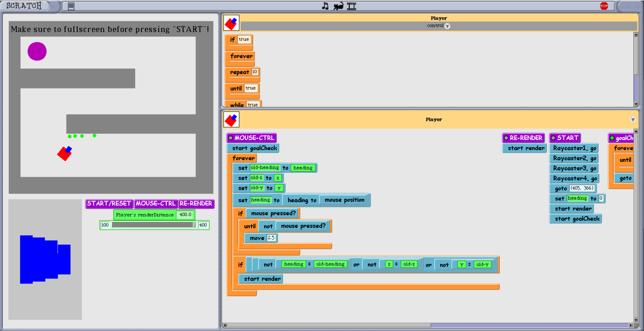
Task: Toggle the green goalCheck script status circle
Action: click(x=612, y=138)
